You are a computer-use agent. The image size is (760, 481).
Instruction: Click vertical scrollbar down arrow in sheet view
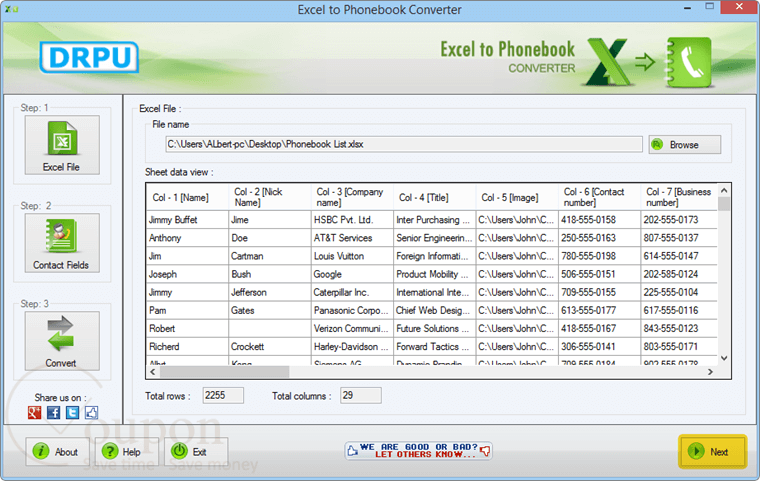click(x=724, y=358)
